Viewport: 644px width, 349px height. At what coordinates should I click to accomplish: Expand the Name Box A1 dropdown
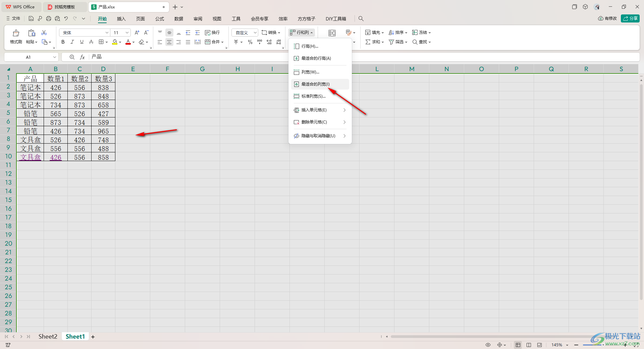(x=55, y=57)
